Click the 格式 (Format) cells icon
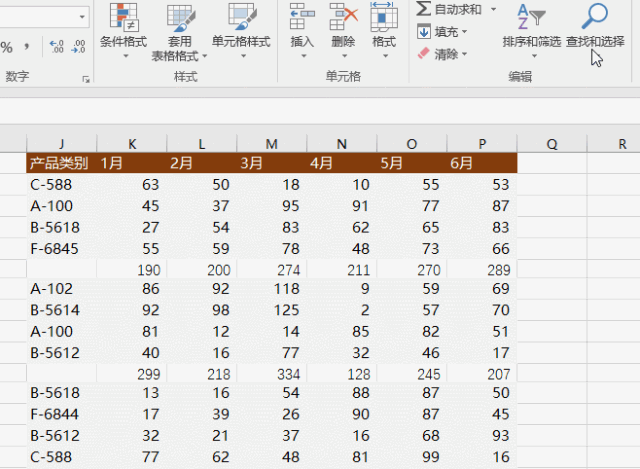 click(383, 20)
